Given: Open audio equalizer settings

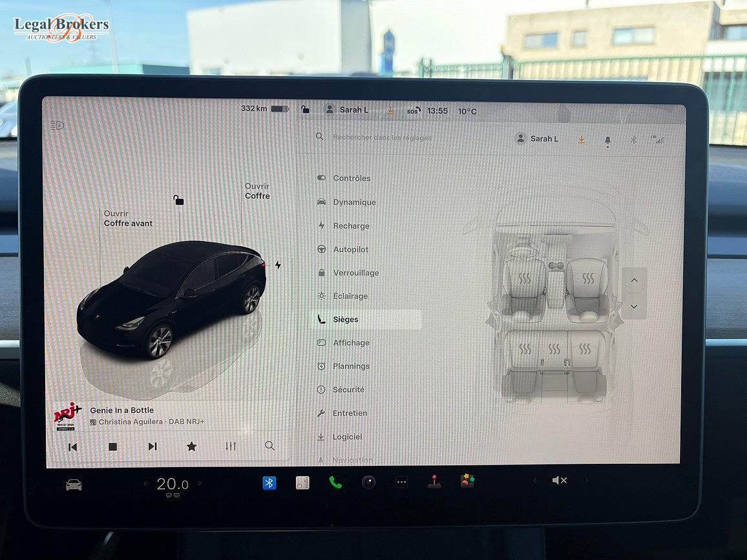Looking at the screenshot, I should (231, 446).
